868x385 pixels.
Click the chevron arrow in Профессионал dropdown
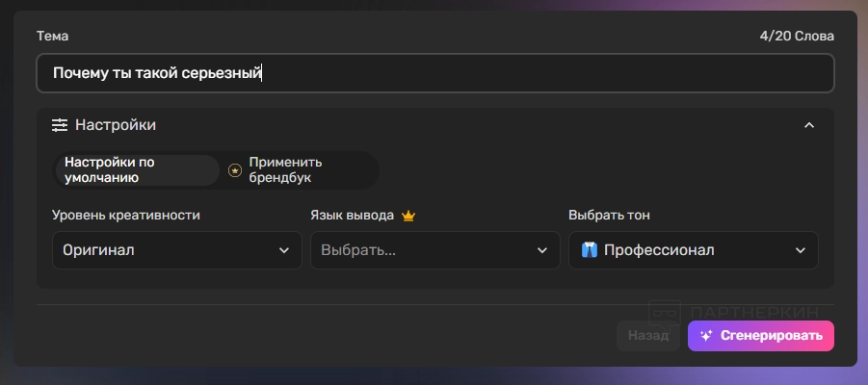pyautogui.click(x=800, y=250)
